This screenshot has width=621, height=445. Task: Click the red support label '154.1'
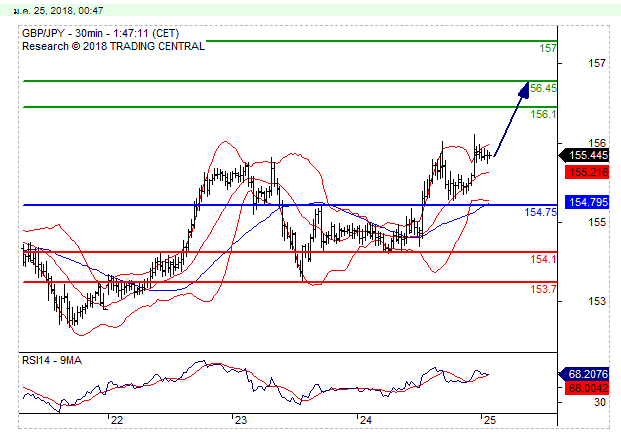click(543, 259)
